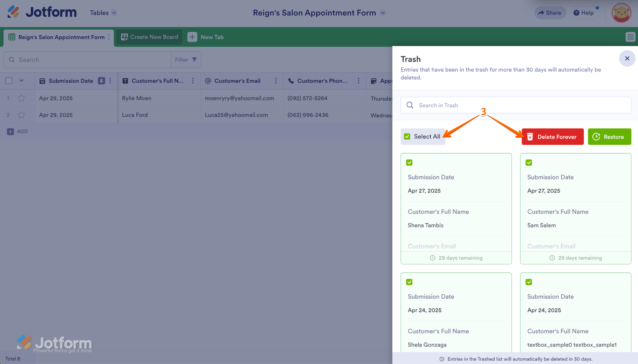
Task: Click the user avatar icon
Action: coord(621,13)
